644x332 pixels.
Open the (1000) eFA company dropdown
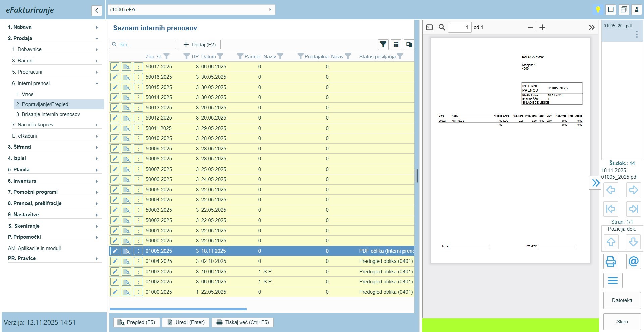pos(191,10)
